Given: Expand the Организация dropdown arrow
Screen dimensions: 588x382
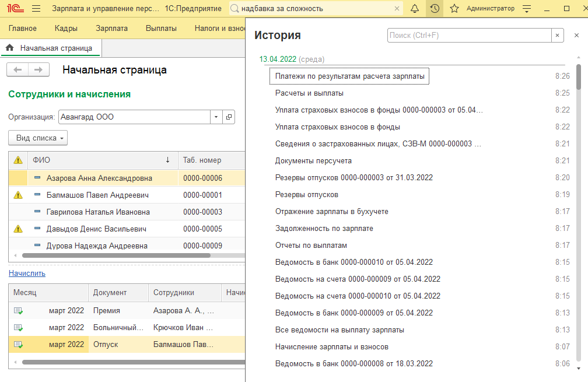Looking at the screenshot, I should pyautogui.click(x=216, y=117).
